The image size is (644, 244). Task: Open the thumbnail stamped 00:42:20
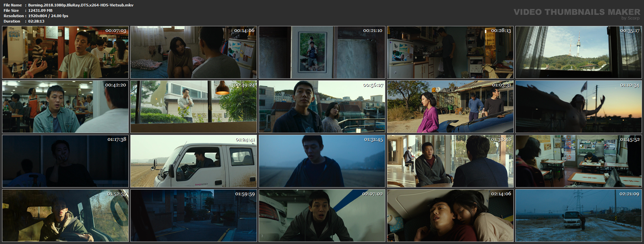click(x=65, y=107)
